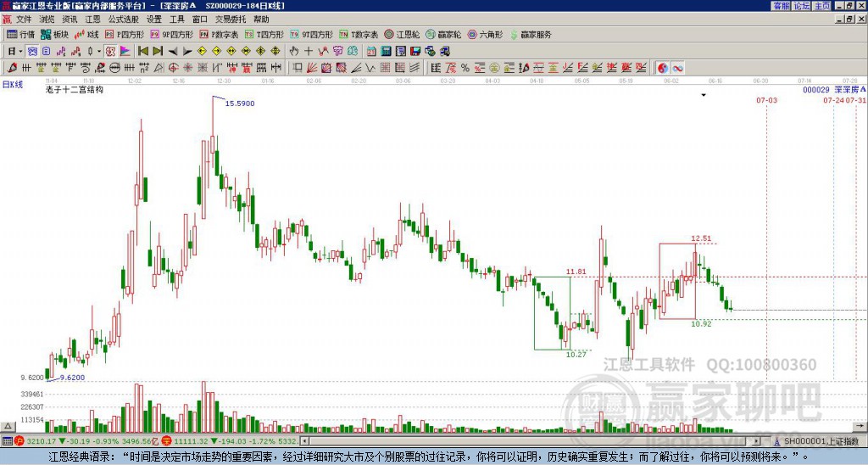Click the jump-to-first-bar icon
The height and width of the screenshot is (465, 868).
142,52
